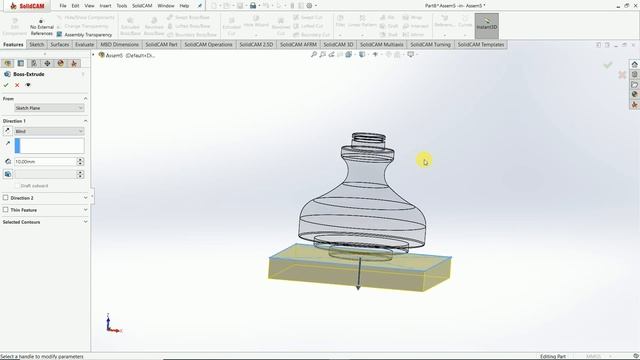This screenshot has width=640, height=360.
Task: Click the Previous View icon
Action: point(331,54)
